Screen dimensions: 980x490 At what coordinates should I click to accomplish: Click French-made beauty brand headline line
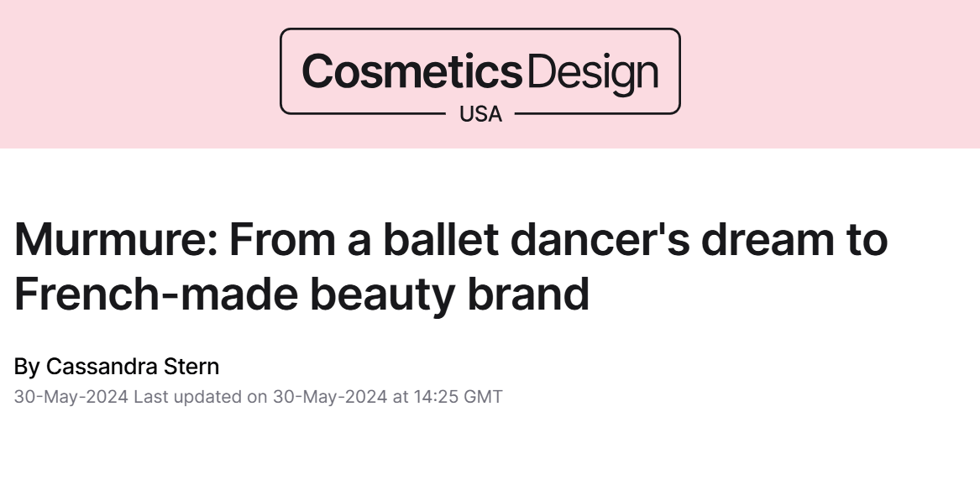[x=301, y=293]
